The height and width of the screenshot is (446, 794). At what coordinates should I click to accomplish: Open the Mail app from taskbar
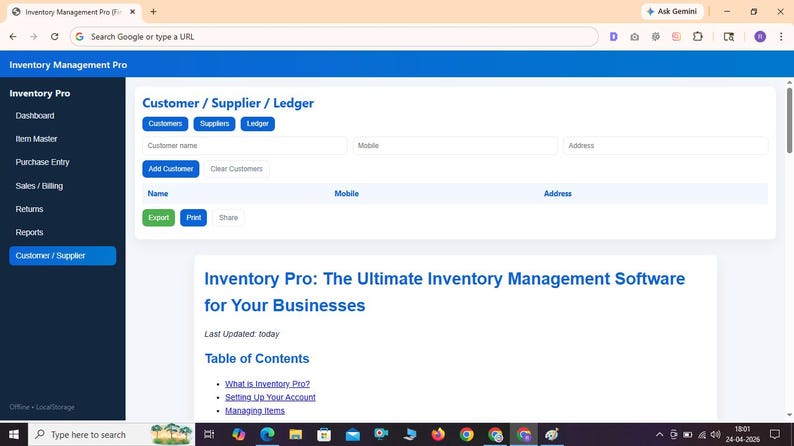coord(352,434)
